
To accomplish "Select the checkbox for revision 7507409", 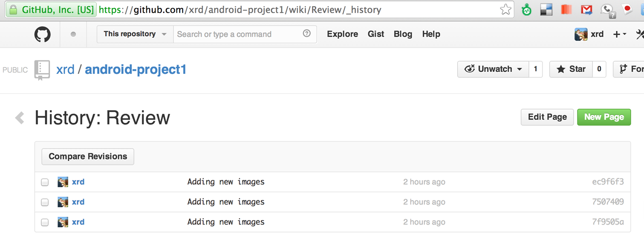I will [45, 202].
